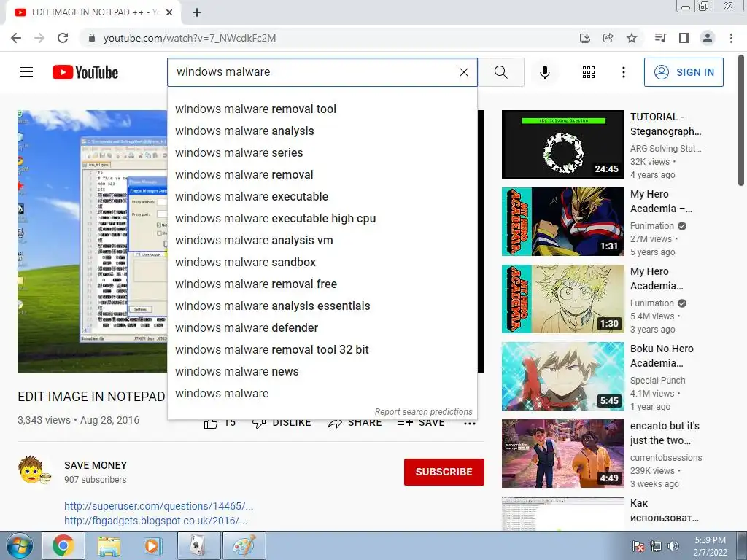
Task: Choose the plain 'windows malware' suggestion
Action: coord(322,394)
